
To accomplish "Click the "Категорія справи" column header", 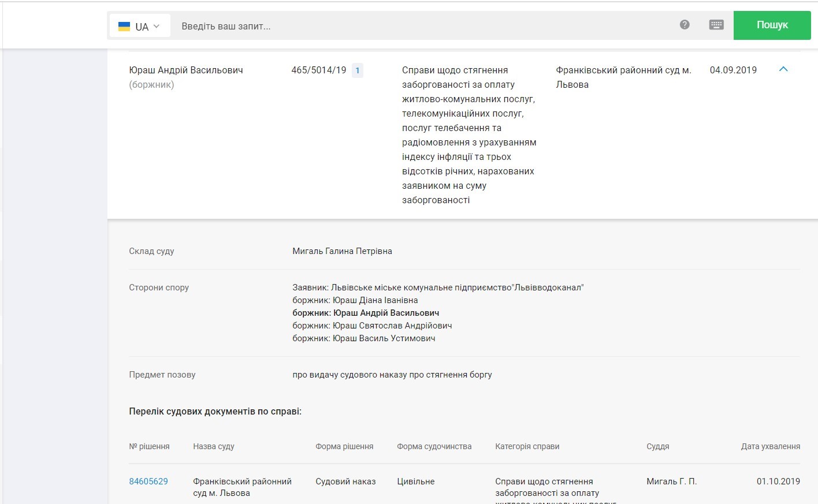I will 527,446.
